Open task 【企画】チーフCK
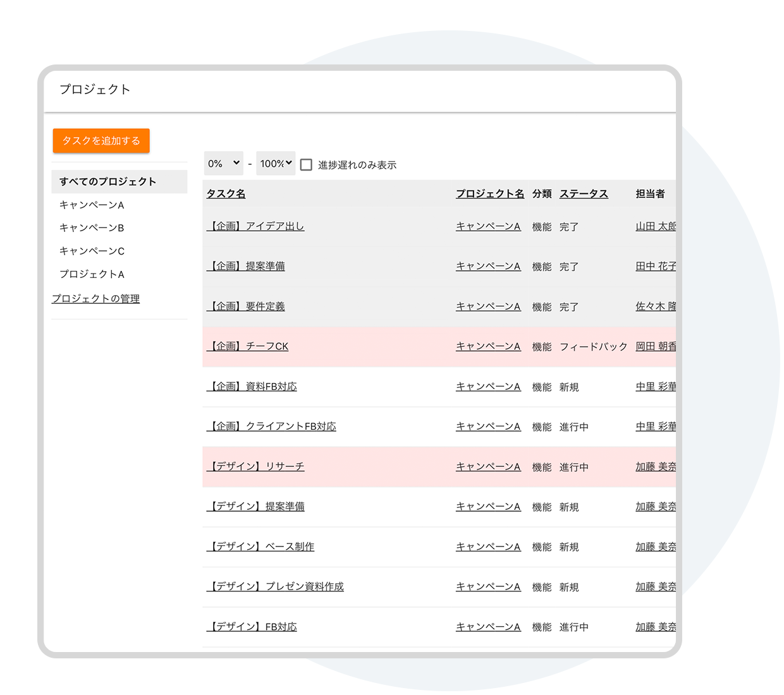 (248, 346)
